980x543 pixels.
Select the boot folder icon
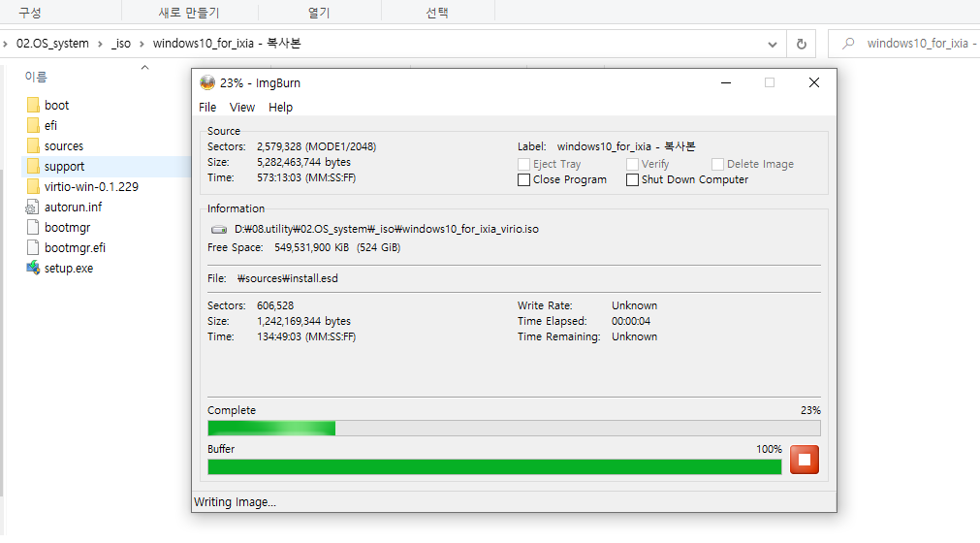coord(33,105)
